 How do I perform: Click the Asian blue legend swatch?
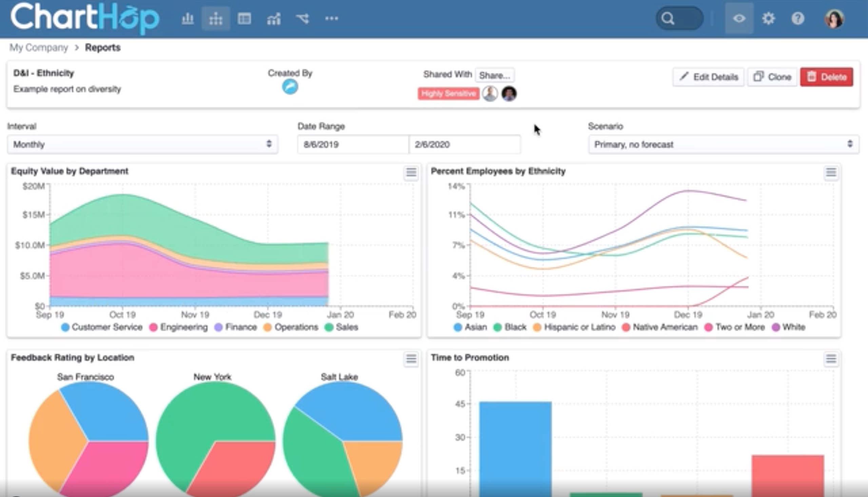[x=458, y=327]
